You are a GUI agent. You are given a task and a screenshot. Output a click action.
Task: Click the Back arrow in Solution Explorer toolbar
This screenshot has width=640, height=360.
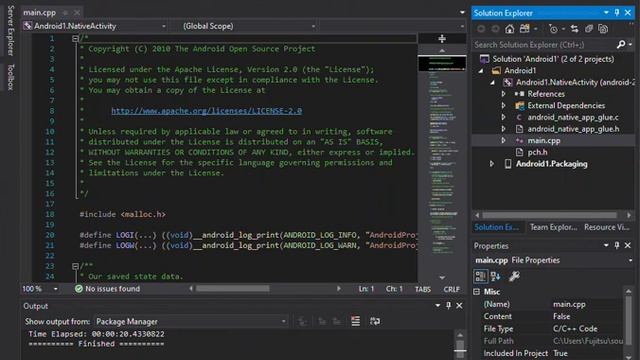point(481,29)
